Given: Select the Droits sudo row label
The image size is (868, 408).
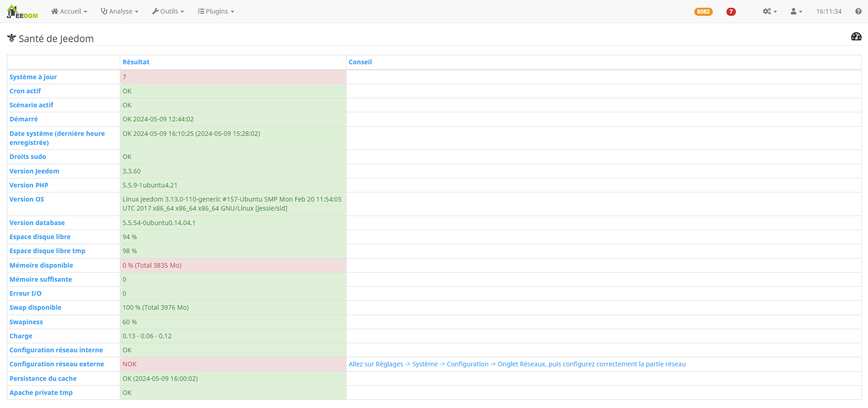Looking at the screenshot, I should 28,157.
